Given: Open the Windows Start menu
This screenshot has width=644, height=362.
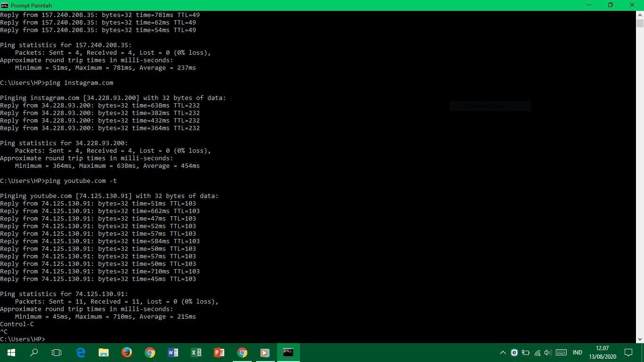Looking at the screenshot, I should pyautogui.click(x=11, y=353).
